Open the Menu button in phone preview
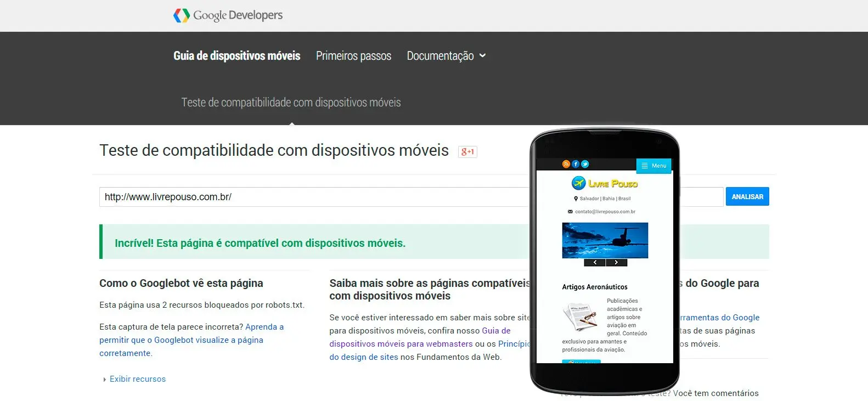The image size is (868, 401). [653, 166]
